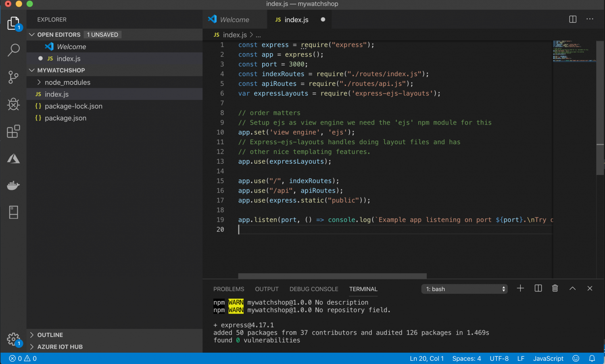Create a new terminal with plus icon
Image resolution: width=605 pixels, height=364 pixels.
coord(520,288)
